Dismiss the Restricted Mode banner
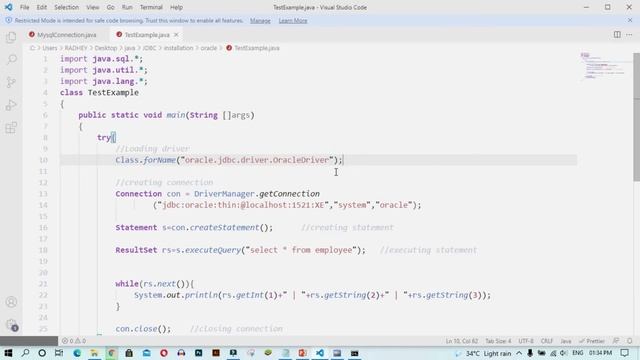 coord(630,20)
